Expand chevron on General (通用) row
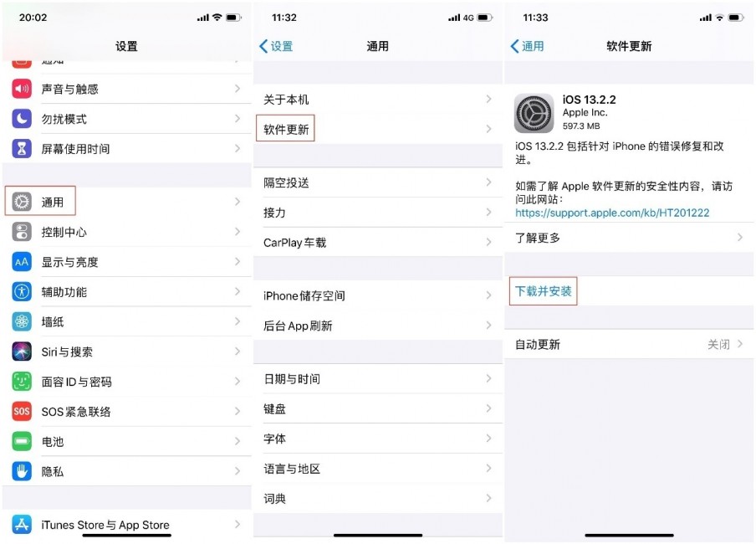Screen dimensions: 756x544 [x=238, y=202]
